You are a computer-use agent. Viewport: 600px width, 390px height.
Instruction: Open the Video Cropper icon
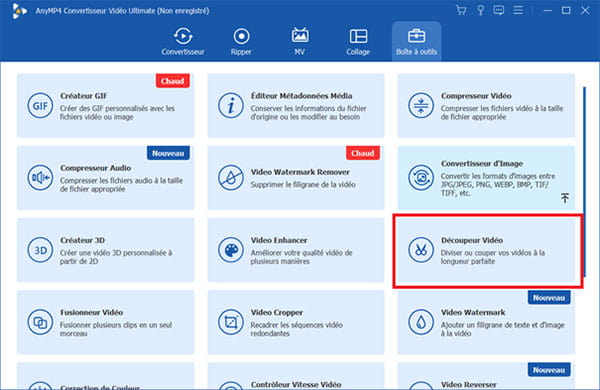click(230, 322)
